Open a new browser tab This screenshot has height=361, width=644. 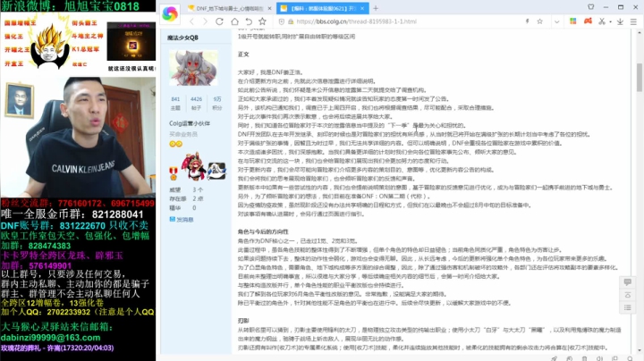(376, 8)
